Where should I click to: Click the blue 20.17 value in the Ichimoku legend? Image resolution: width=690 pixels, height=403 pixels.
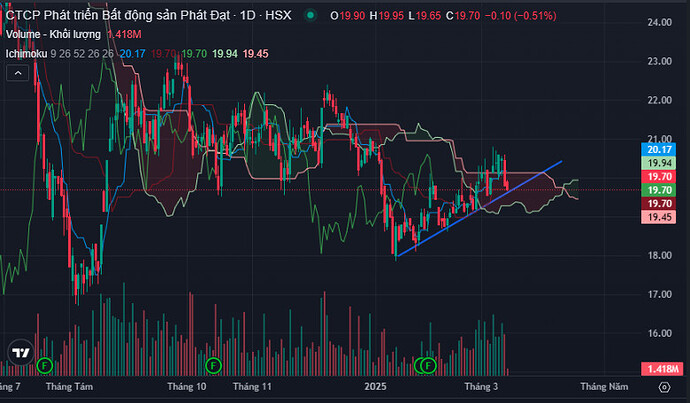pos(132,54)
